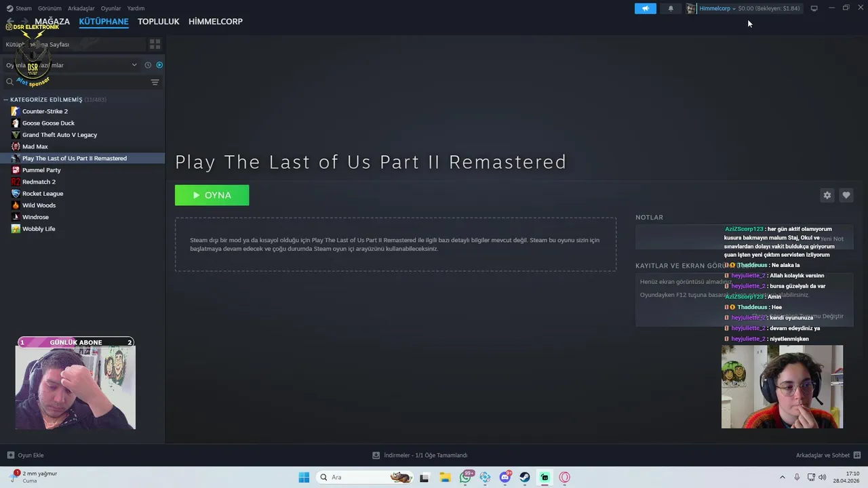Open the network tray icon
The image size is (868, 488).
point(811,477)
